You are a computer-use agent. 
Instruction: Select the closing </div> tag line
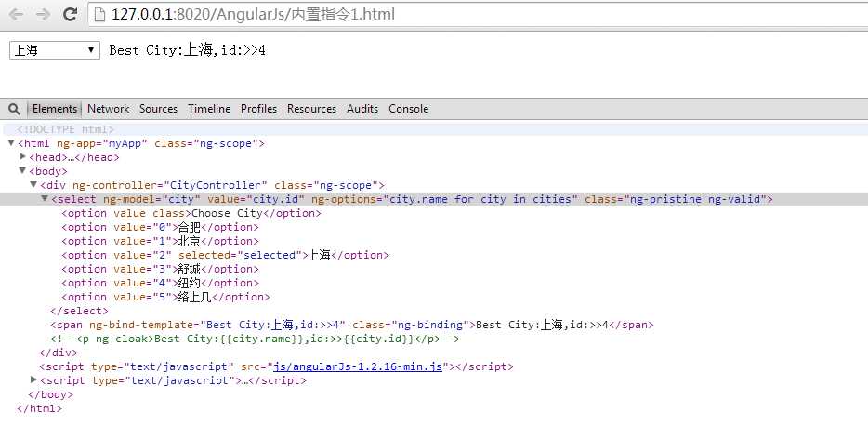click(59, 353)
